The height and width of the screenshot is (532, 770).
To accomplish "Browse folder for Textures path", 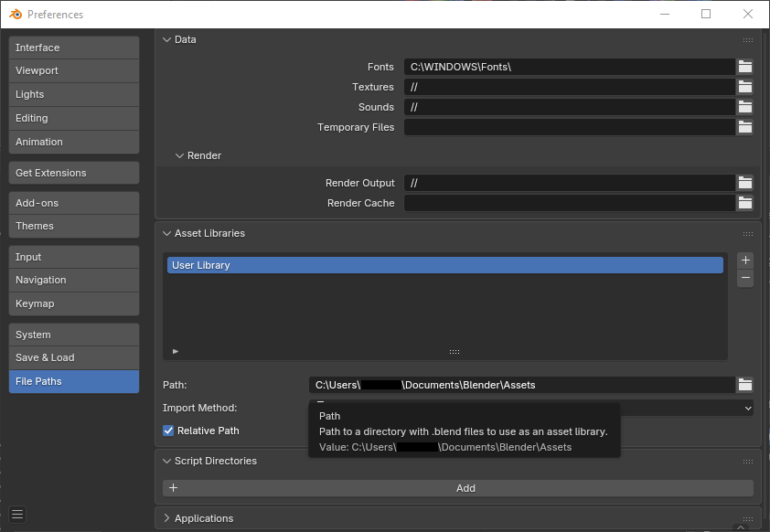I will 745,87.
